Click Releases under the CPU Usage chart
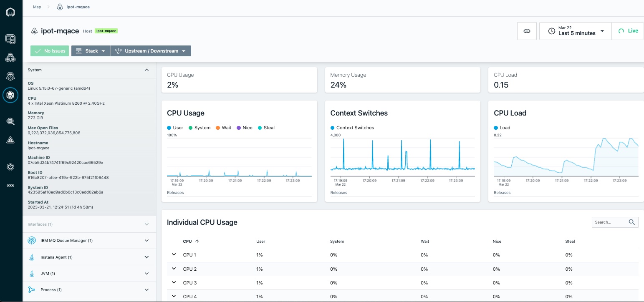 click(175, 193)
